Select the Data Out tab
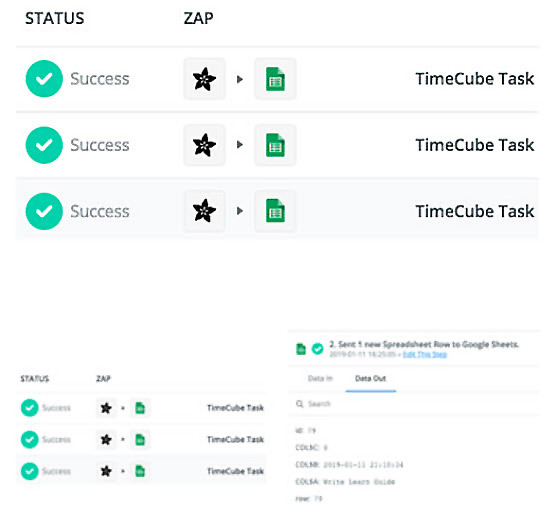This screenshot has width=550, height=522. tap(370, 378)
